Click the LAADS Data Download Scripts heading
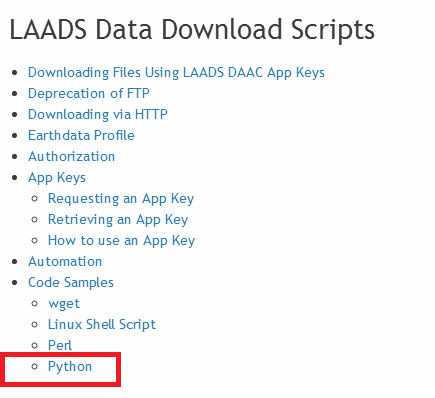Screen dimensions: 435x398 click(x=192, y=30)
